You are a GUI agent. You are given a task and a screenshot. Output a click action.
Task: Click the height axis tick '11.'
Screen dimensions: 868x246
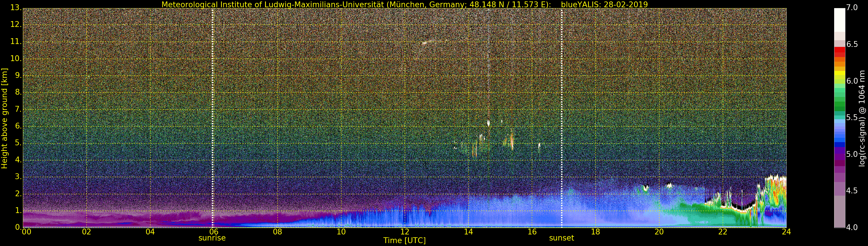tap(16, 41)
